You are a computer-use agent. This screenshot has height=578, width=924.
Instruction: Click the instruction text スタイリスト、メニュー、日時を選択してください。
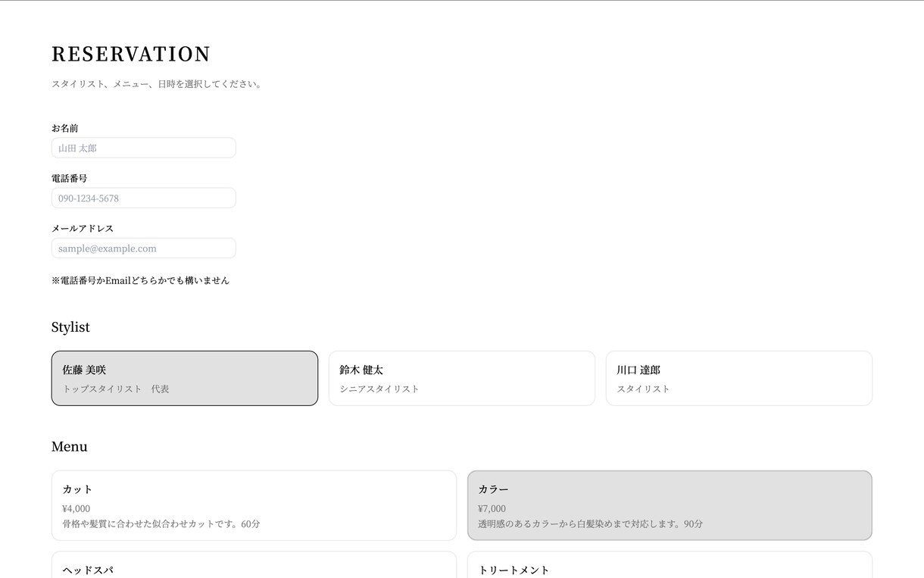(158, 84)
